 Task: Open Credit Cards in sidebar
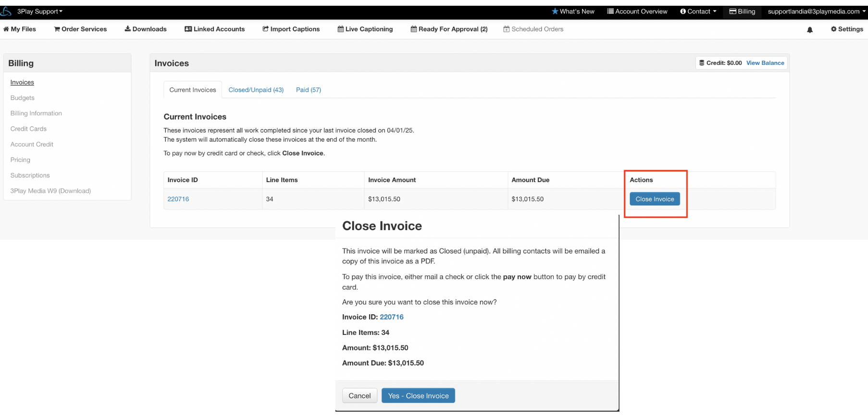click(28, 129)
